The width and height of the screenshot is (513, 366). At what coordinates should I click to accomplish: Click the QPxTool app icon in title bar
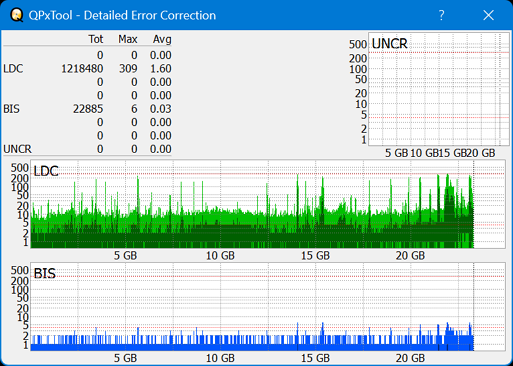pos(16,15)
